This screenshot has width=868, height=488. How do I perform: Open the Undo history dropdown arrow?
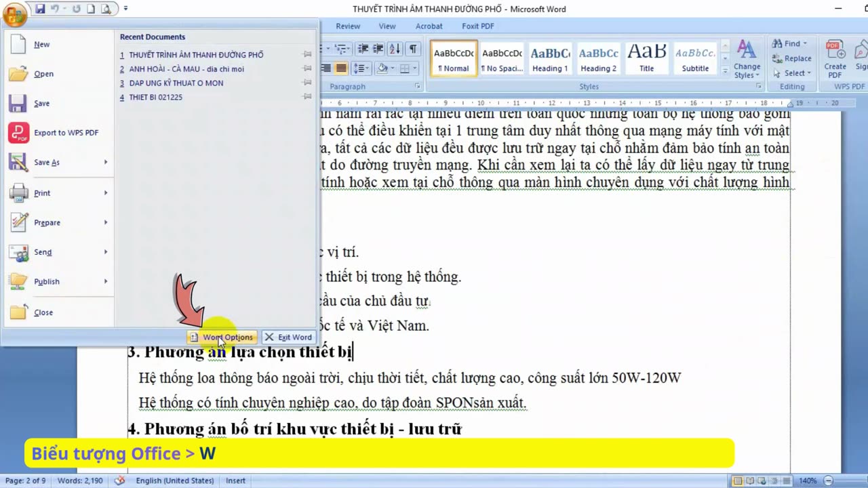(66, 9)
